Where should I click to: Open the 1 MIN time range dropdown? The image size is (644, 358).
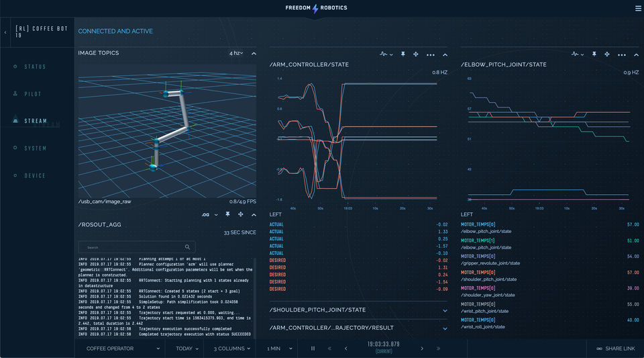click(x=278, y=349)
